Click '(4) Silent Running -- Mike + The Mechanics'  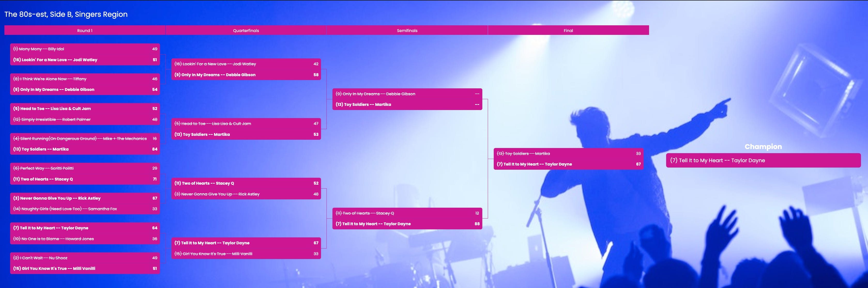[x=85, y=138]
